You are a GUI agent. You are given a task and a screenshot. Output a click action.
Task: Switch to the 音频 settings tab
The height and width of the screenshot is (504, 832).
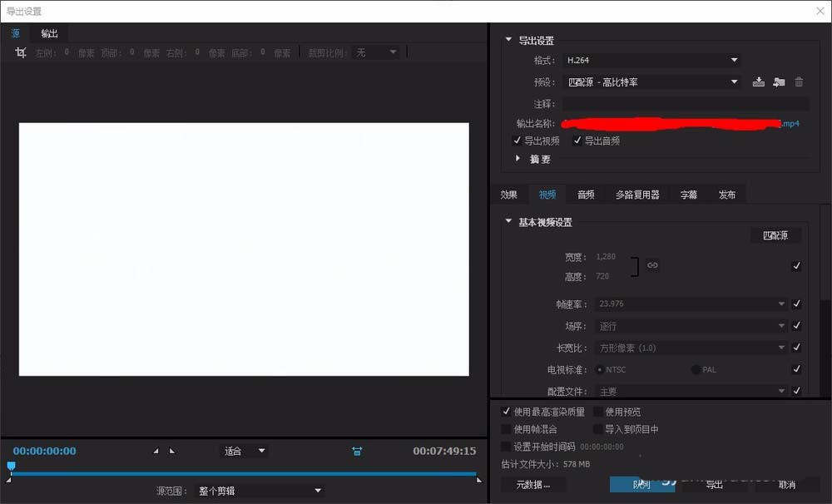585,194
